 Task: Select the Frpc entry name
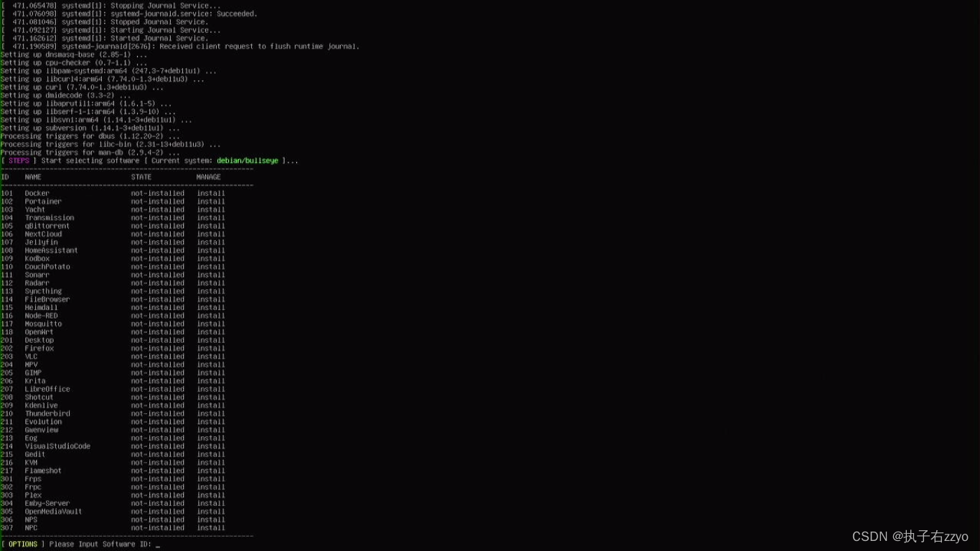click(33, 487)
